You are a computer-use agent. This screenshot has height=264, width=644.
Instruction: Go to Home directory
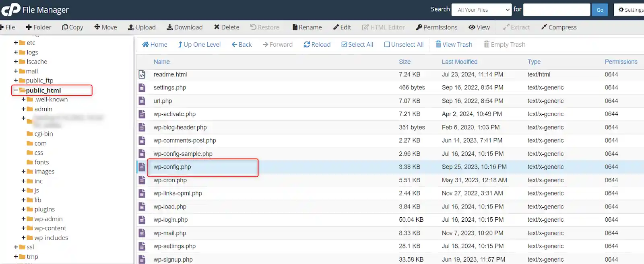point(155,45)
